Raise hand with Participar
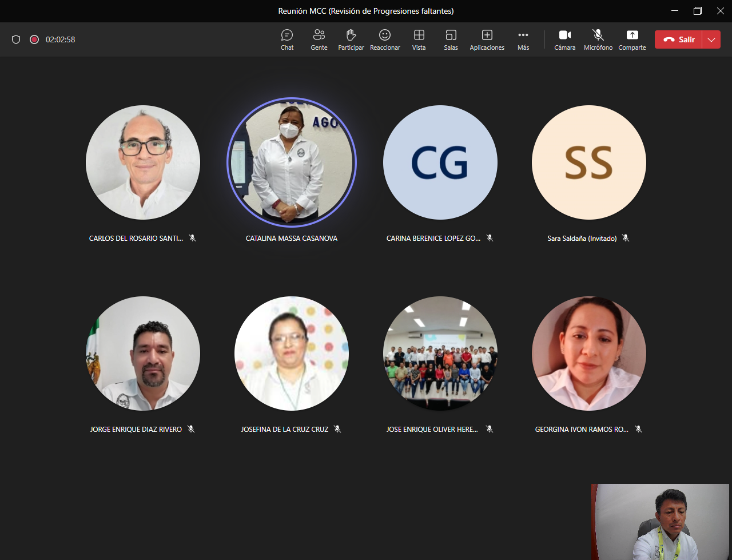 click(x=351, y=39)
